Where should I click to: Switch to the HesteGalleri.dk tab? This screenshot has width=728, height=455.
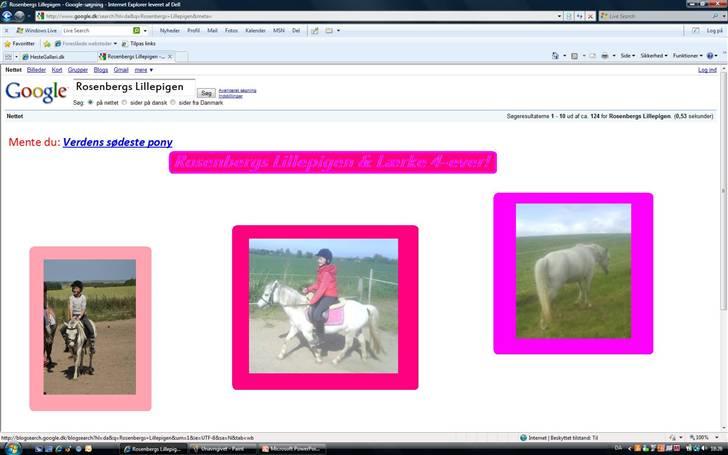[58, 57]
